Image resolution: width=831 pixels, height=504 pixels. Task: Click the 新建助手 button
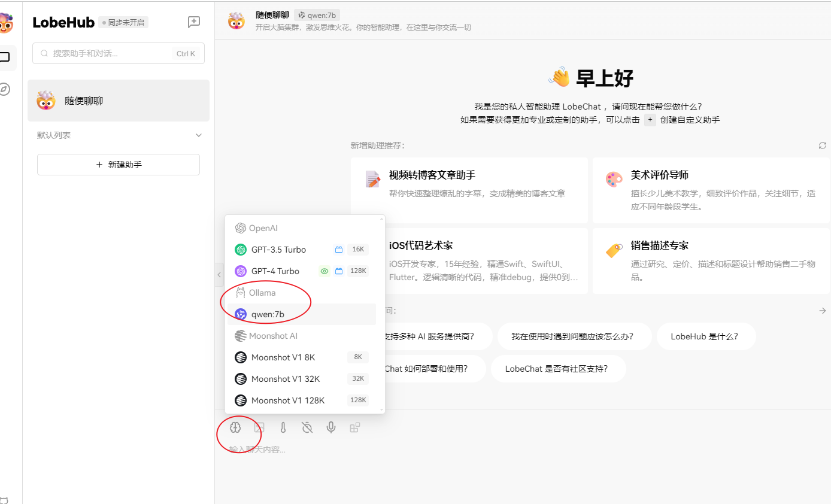pyautogui.click(x=118, y=164)
